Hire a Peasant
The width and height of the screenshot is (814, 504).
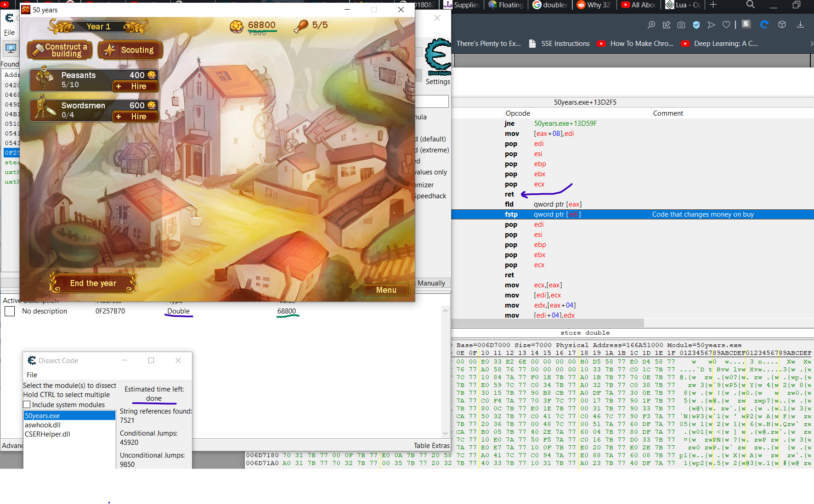pyautogui.click(x=135, y=86)
